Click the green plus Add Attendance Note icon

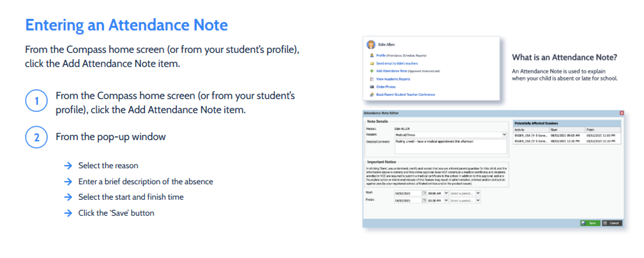tap(372, 71)
